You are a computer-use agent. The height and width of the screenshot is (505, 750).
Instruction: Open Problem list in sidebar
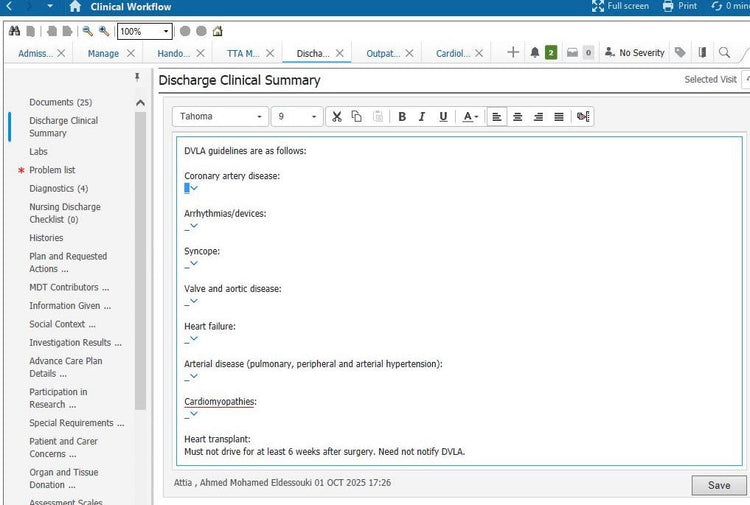coord(52,170)
